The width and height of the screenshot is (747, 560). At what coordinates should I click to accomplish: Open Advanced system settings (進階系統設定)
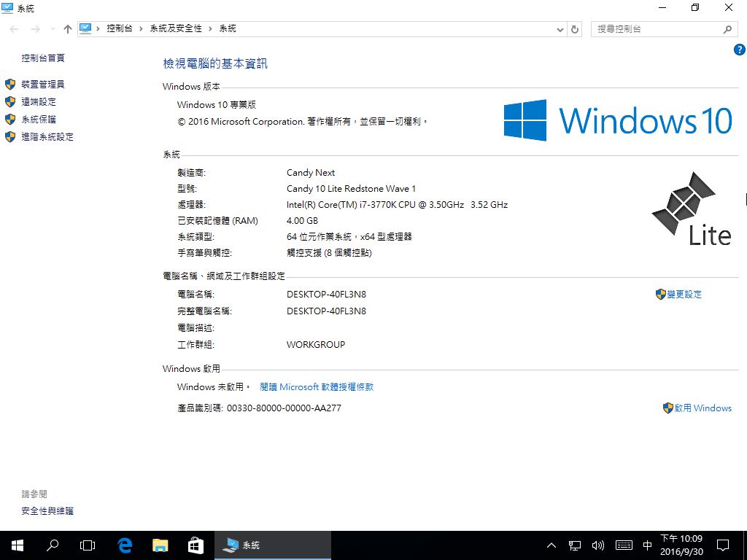[x=47, y=137]
